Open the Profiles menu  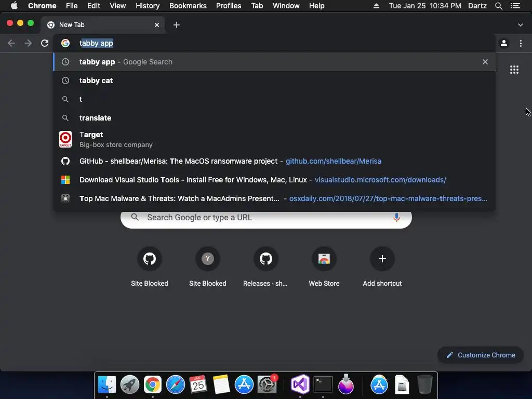pos(229,6)
